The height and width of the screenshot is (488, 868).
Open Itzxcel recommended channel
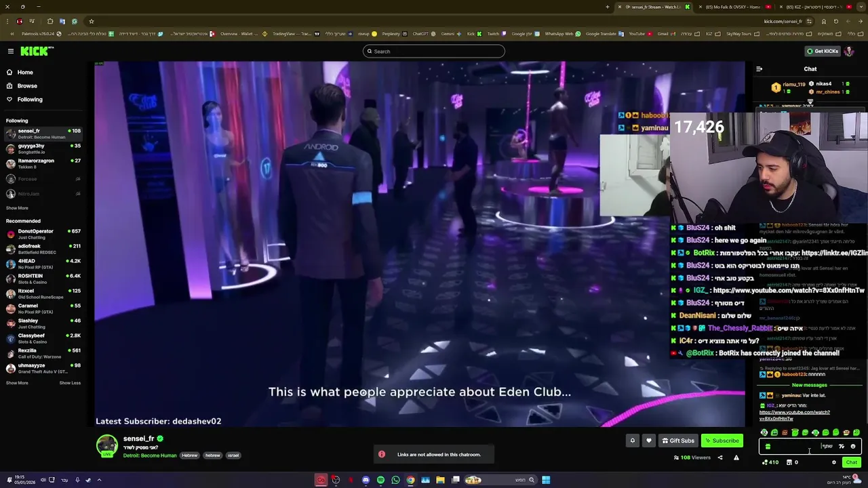(x=43, y=293)
